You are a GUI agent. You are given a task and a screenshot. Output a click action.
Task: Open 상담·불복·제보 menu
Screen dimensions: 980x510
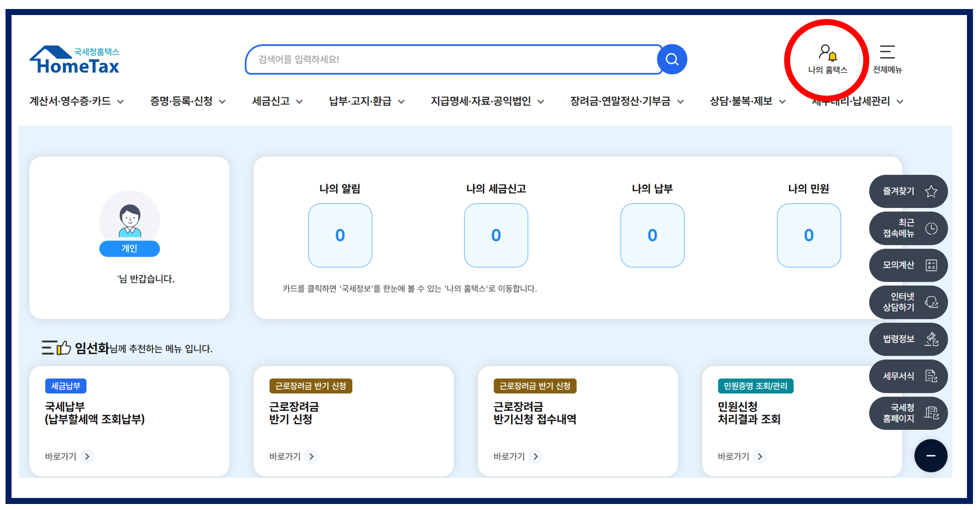(742, 101)
